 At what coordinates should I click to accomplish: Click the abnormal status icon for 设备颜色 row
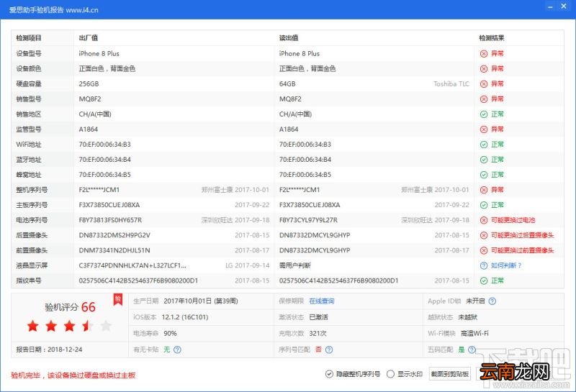pos(484,68)
